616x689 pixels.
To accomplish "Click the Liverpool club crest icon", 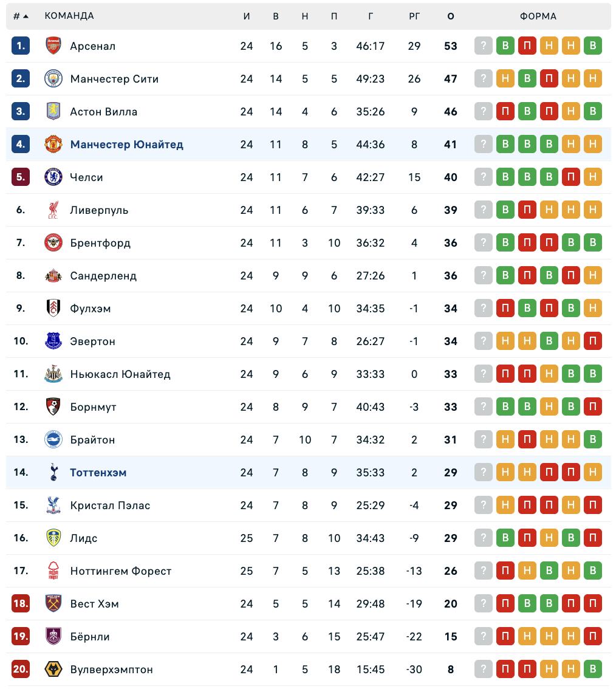I will coord(53,210).
